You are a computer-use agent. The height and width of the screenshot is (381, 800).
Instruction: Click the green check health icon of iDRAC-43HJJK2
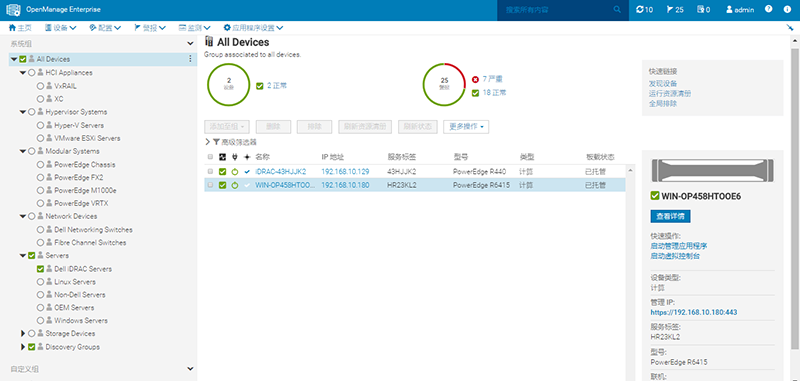click(x=222, y=172)
